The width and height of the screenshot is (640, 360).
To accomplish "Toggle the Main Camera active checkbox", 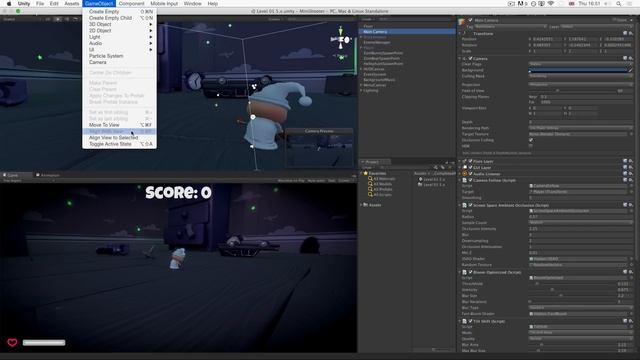I will pos(471,20).
